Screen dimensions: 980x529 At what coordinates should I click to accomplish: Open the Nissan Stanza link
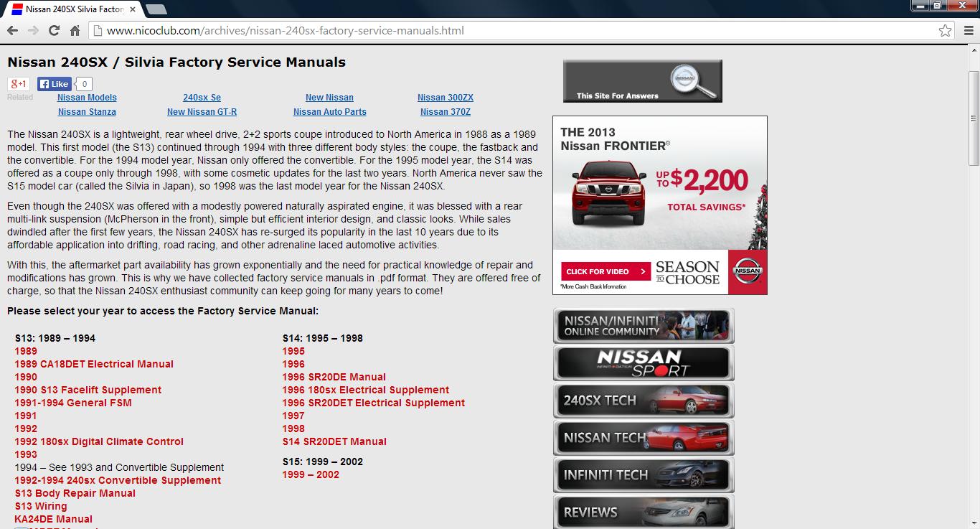[x=87, y=112]
